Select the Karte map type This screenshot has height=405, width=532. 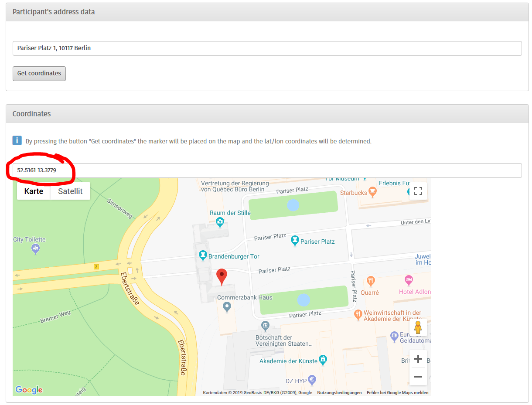tap(34, 191)
